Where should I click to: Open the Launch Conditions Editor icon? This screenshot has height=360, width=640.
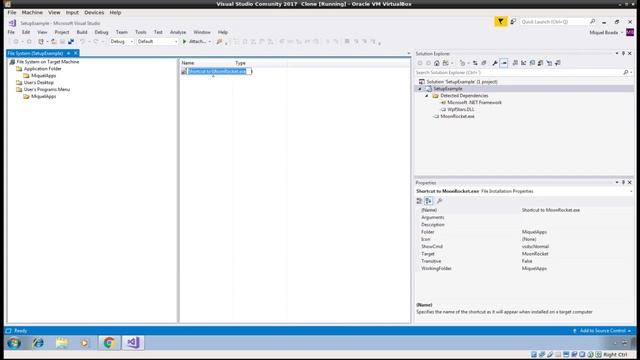point(558,63)
